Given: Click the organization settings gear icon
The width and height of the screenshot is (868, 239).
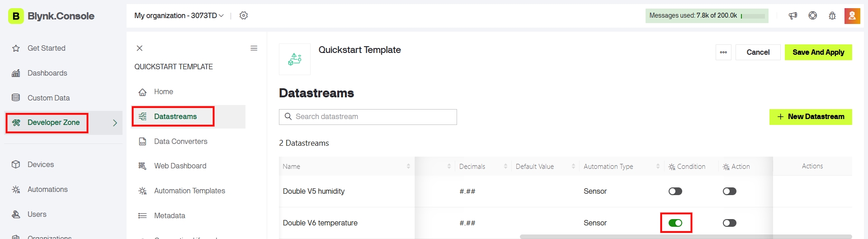Looking at the screenshot, I should pyautogui.click(x=244, y=15).
